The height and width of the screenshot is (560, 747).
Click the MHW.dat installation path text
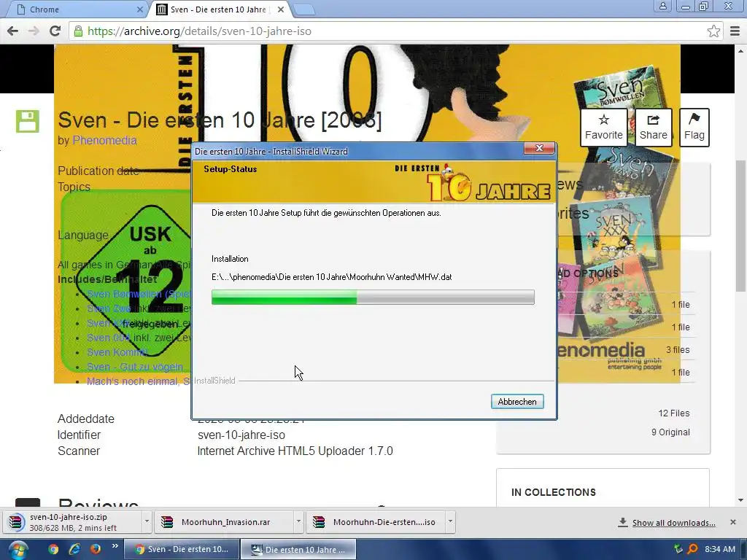332,277
